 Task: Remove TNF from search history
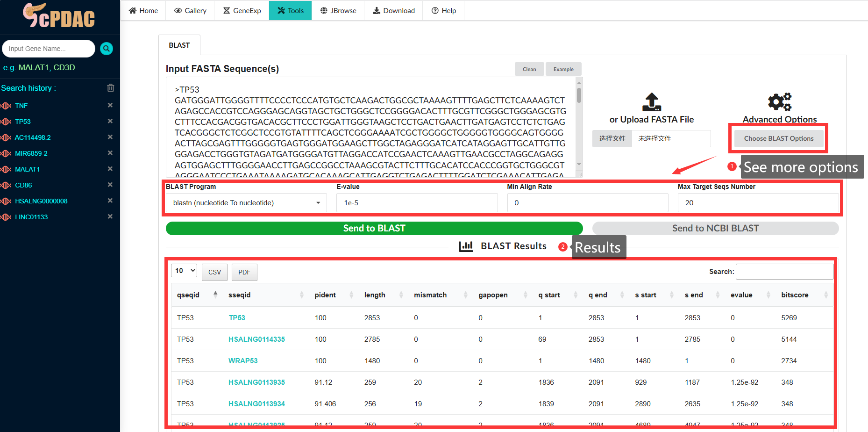pos(110,105)
